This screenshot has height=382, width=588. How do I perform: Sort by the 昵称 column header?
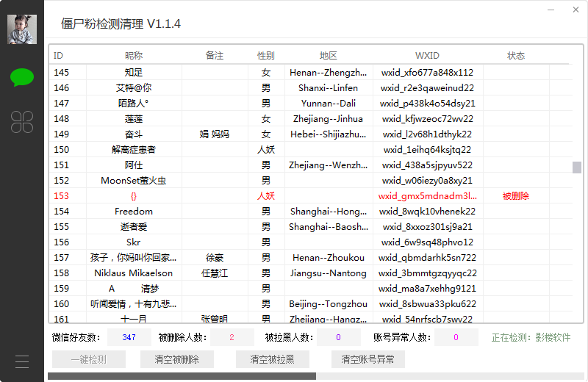tap(134, 56)
